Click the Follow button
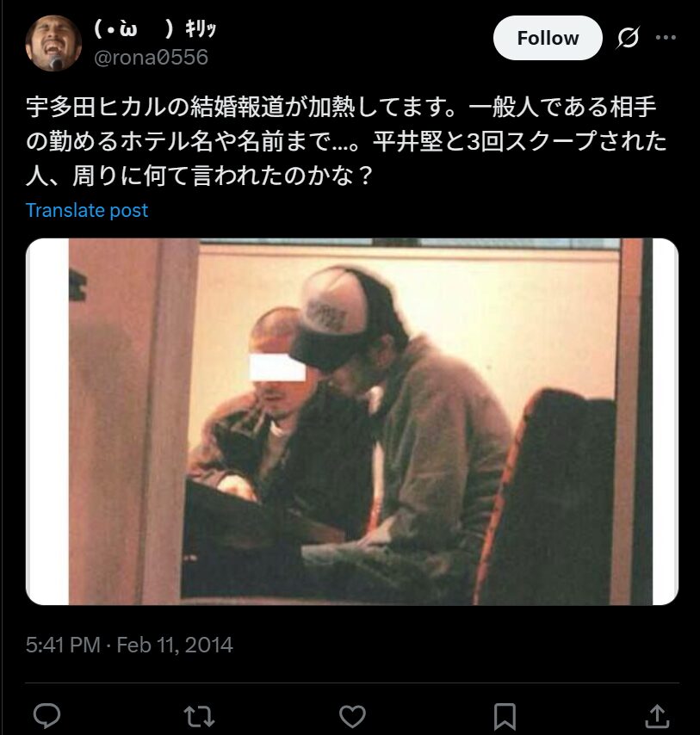This screenshot has height=735, width=700. pos(548,38)
